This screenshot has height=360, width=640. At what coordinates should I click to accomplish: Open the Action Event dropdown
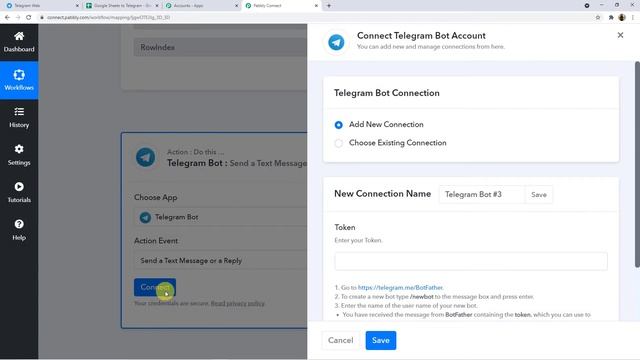(220, 260)
